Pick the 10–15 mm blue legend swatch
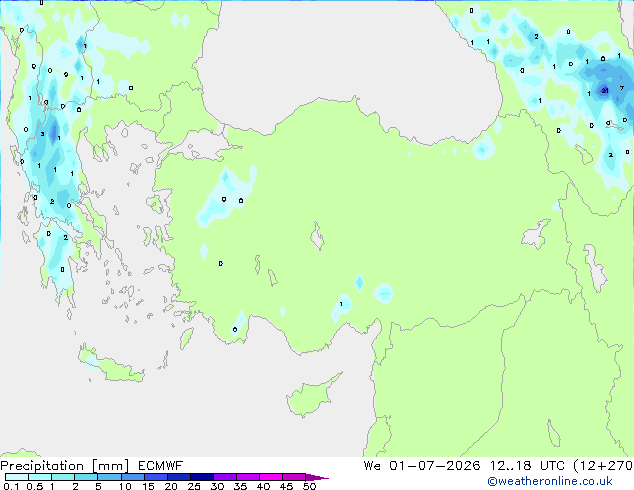 (133, 477)
